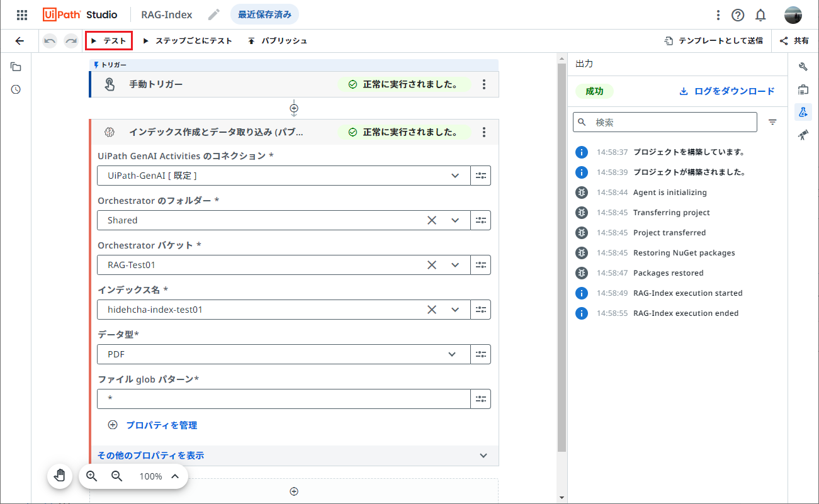Click the pencil icon to rename RAG-Index
This screenshot has height=504, width=819.
pyautogui.click(x=214, y=14)
